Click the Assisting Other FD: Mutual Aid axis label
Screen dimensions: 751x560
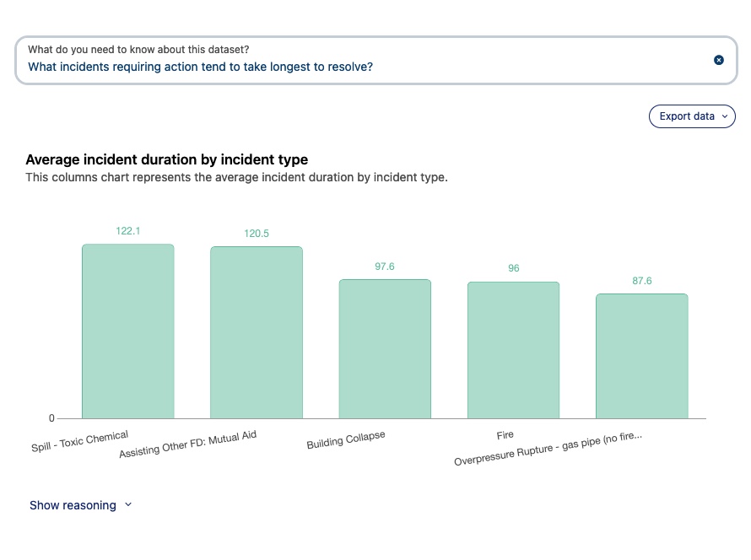pyautogui.click(x=187, y=444)
